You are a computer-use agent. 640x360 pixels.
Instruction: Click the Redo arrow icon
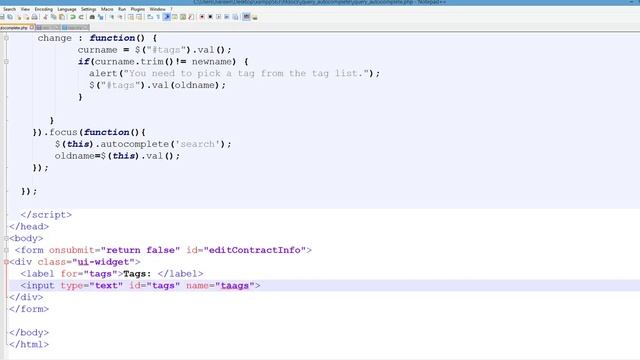[x=81, y=17]
